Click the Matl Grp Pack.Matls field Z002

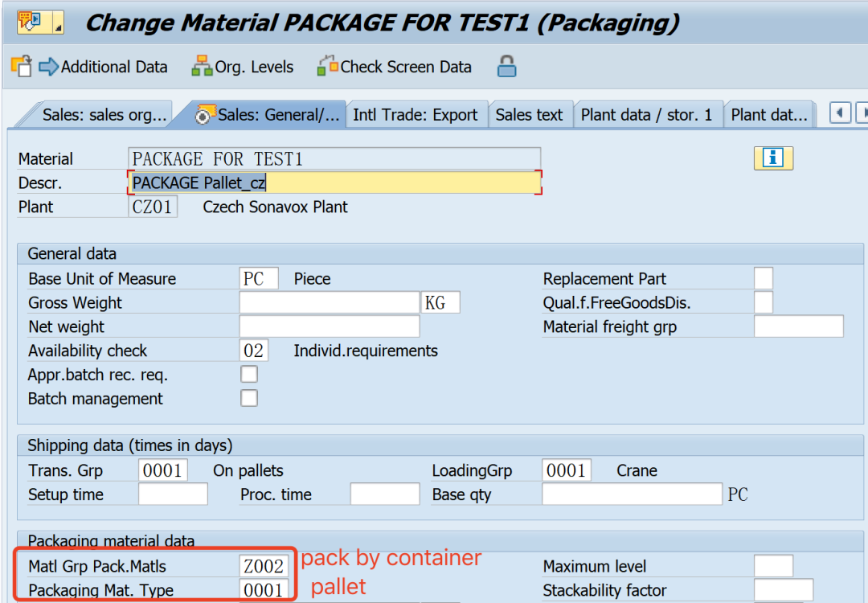264,566
